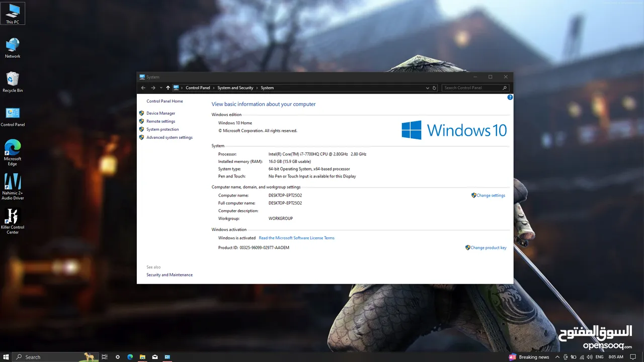The width and height of the screenshot is (644, 362).
Task: Click the Meet Now tray icon
Action: click(x=566, y=357)
